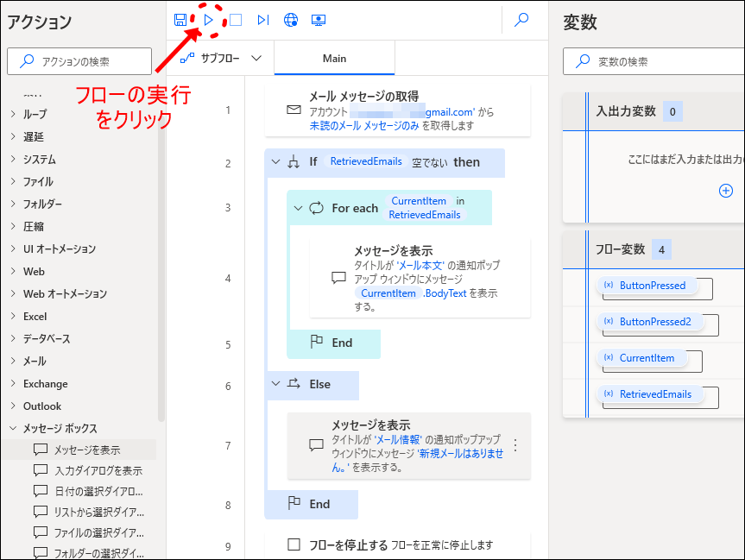The height and width of the screenshot is (560, 745).
Task: Select the CurrentItem flow variable
Action: click(x=641, y=358)
